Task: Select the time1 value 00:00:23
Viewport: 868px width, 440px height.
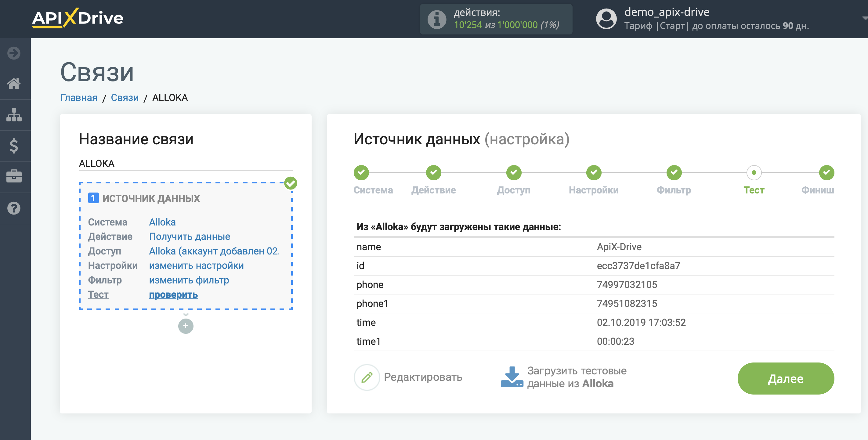Action: click(615, 341)
